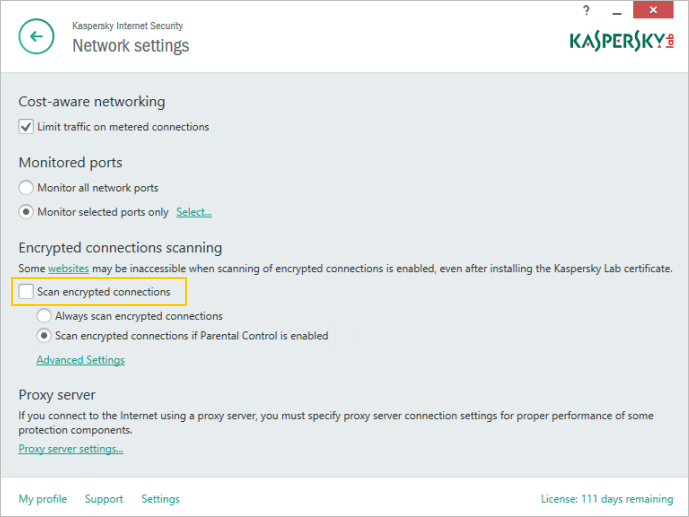Viewport: 689px width, 517px height.
Task: Choose Always scan encrypted connections
Action: coord(44,316)
